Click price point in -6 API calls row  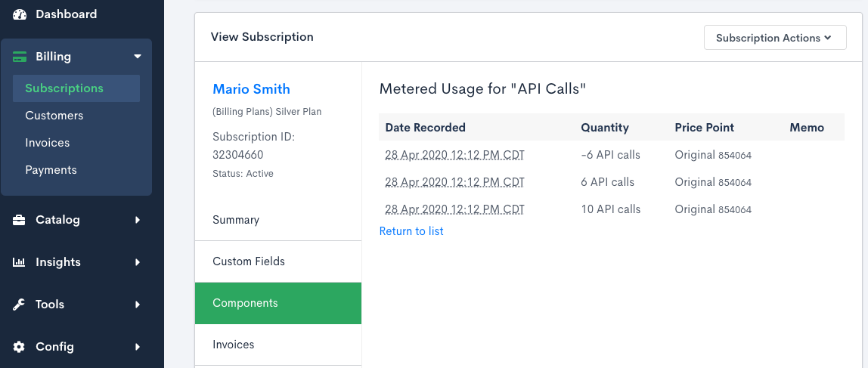point(713,156)
